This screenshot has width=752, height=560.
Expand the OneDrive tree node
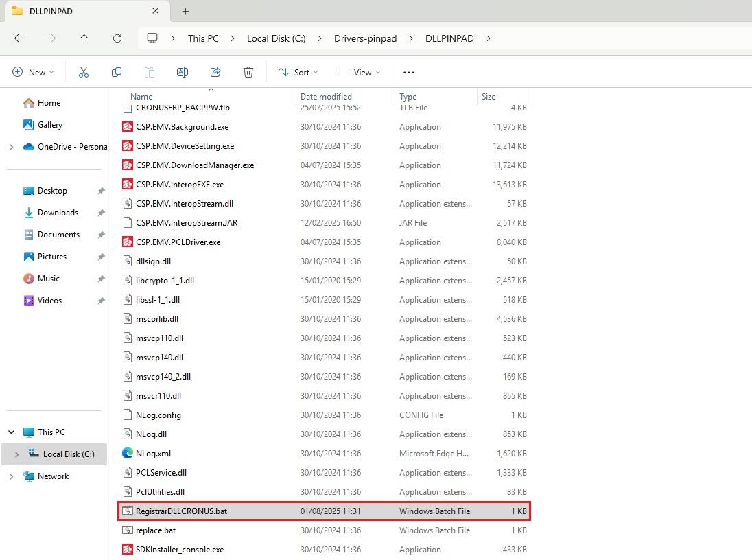pyautogui.click(x=11, y=147)
